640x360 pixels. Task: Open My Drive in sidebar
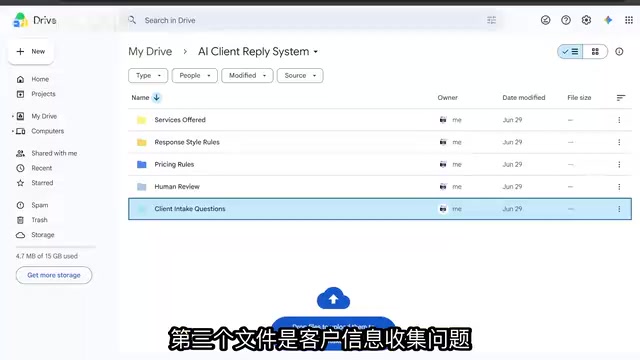coord(44,116)
